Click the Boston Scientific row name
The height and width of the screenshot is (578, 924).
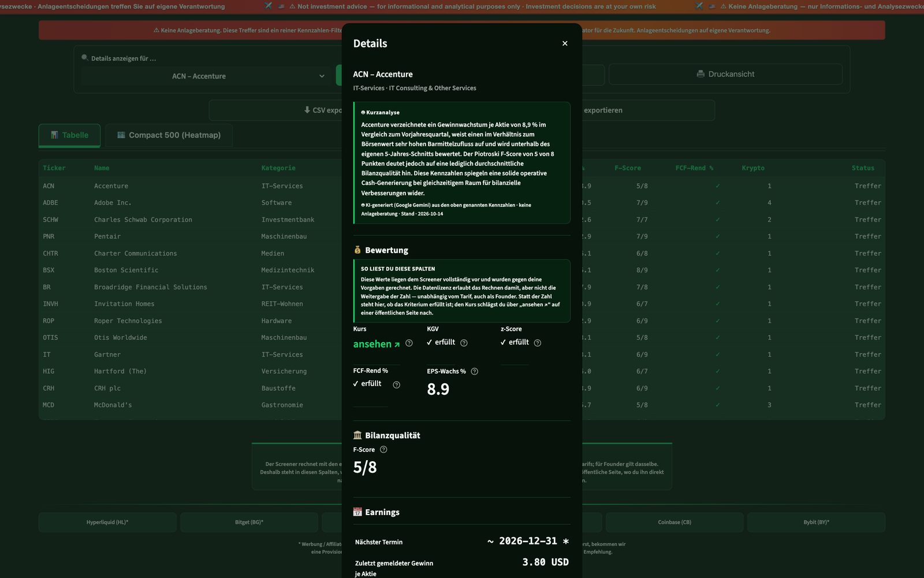pyautogui.click(x=126, y=270)
